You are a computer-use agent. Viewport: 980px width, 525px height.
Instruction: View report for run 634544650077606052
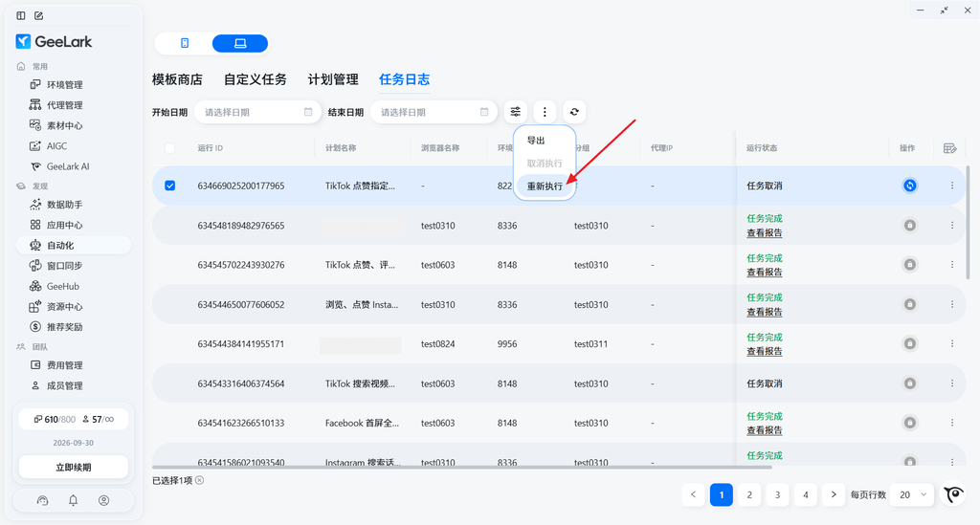[765, 312]
